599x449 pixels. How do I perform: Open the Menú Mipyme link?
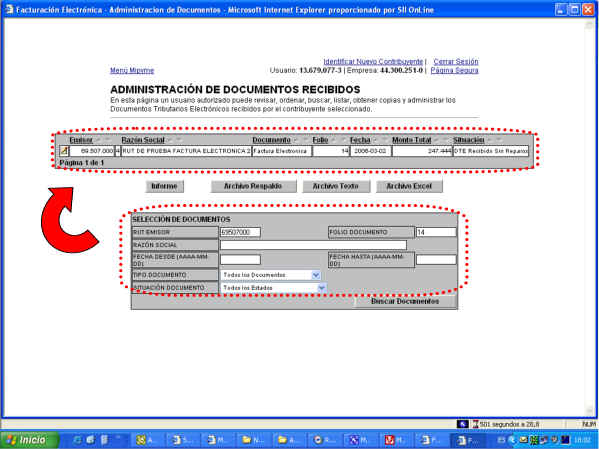pos(132,70)
